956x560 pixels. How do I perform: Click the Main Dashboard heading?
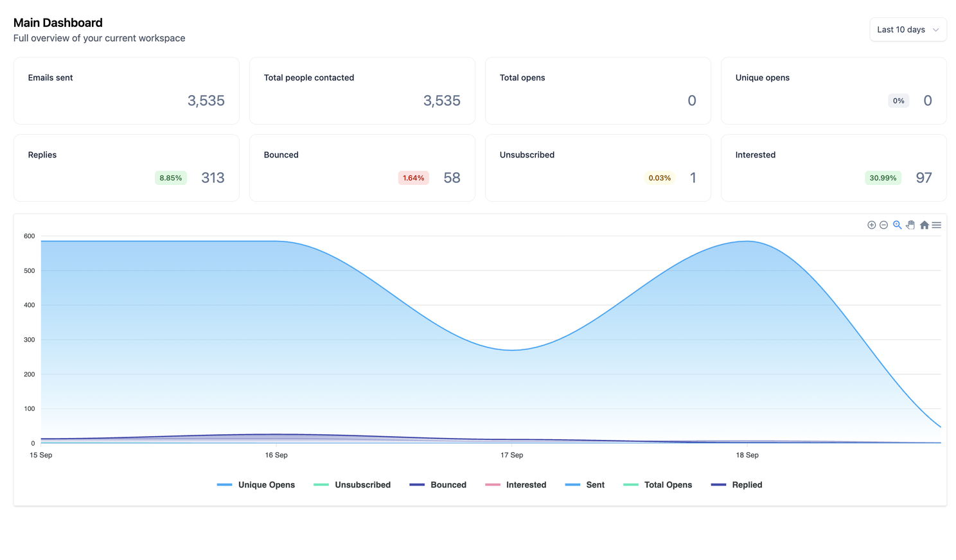[58, 22]
